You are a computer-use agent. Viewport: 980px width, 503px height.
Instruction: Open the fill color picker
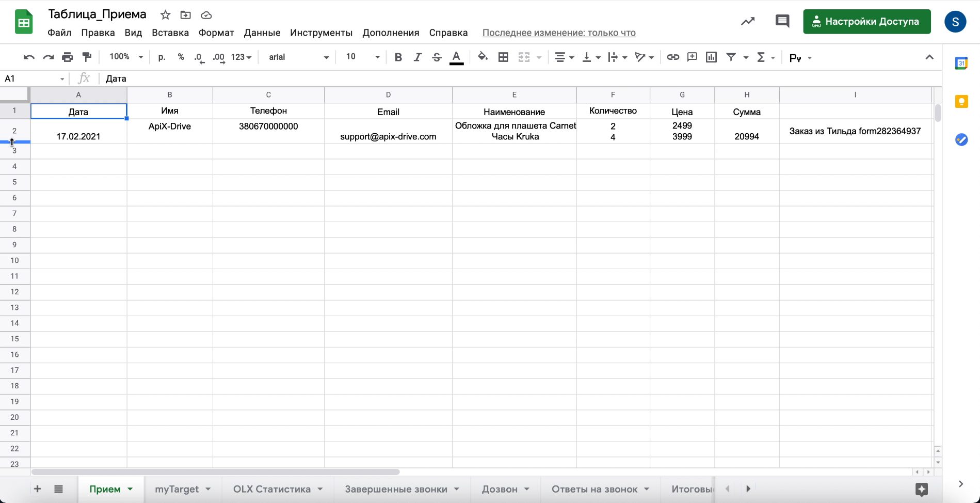(x=482, y=57)
